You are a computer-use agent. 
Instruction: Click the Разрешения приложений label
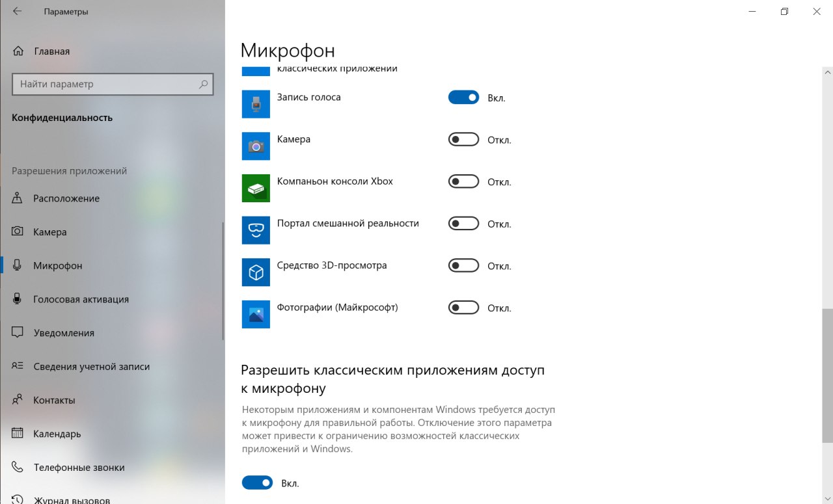point(69,171)
